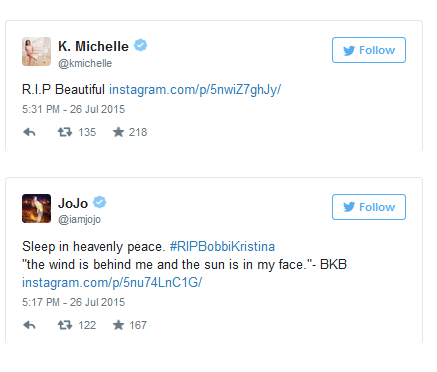
Task: Retweet K. Michelle's R.I.P Beautiful tweet
Action: pyautogui.click(x=65, y=132)
